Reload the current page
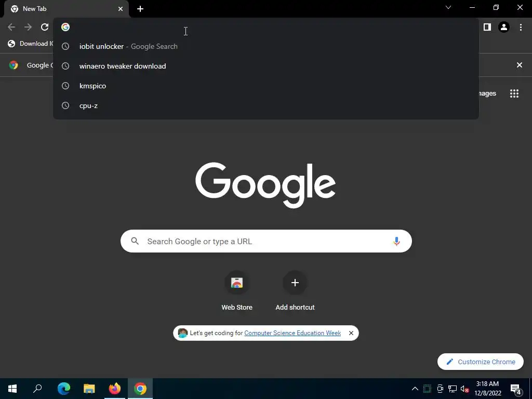532x399 pixels. click(45, 27)
